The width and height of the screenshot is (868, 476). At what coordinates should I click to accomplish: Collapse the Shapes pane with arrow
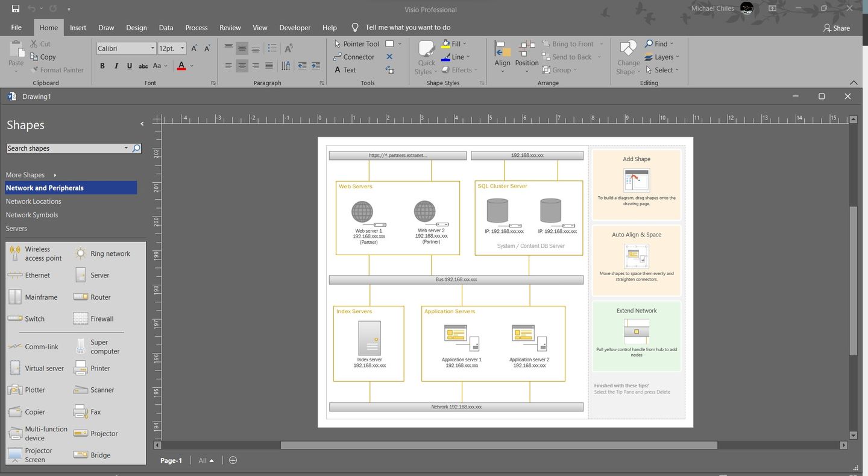[x=142, y=124]
